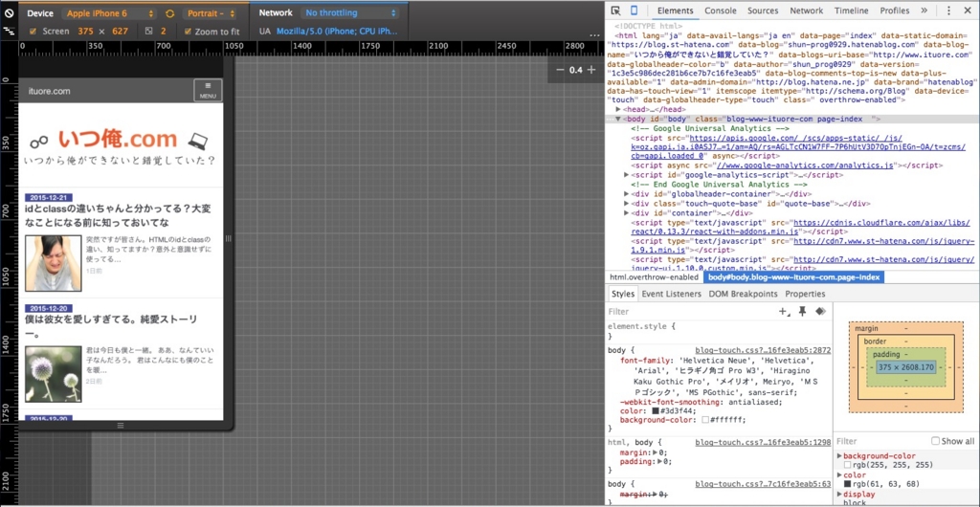Click the thistle flower article thumbnail
Image resolution: width=980 pixels, height=507 pixels.
point(54,374)
